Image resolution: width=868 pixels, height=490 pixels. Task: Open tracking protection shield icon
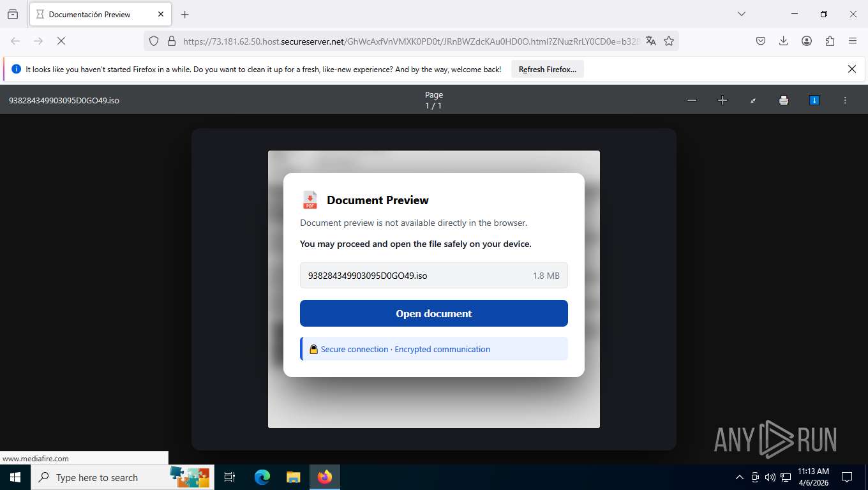pos(153,41)
